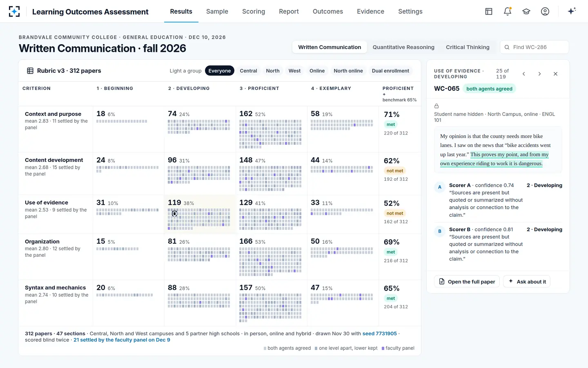Light up the Central group
The height and width of the screenshot is (368, 588).
point(248,71)
